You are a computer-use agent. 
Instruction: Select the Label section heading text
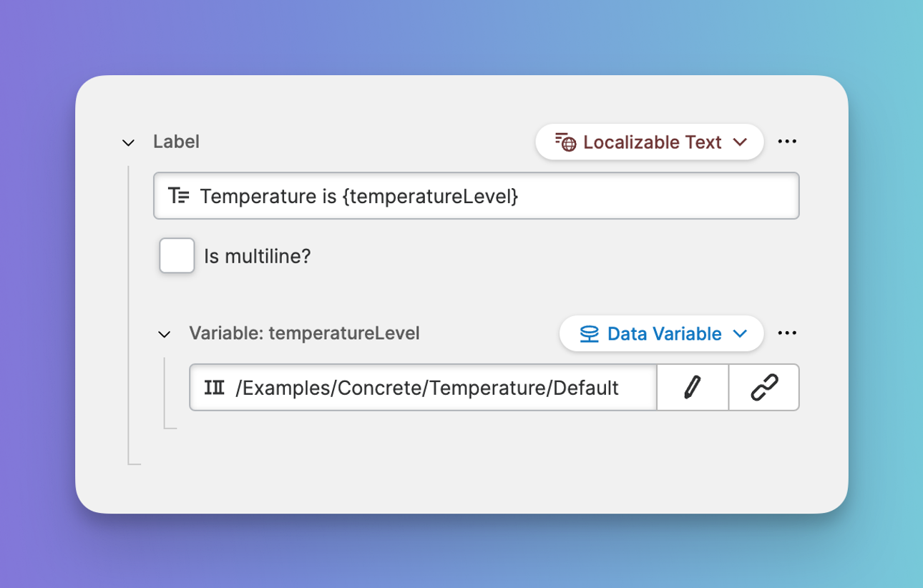click(176, 142)
